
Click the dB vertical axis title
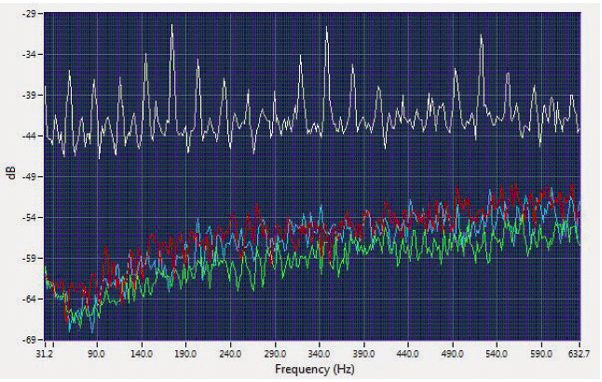click(x=12, y=172)
